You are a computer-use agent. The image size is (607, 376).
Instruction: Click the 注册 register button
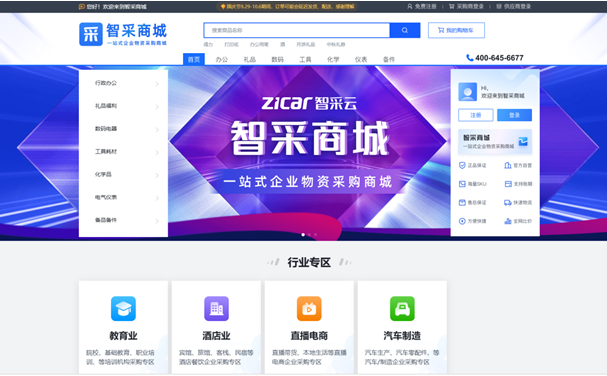tap(476, 115)
